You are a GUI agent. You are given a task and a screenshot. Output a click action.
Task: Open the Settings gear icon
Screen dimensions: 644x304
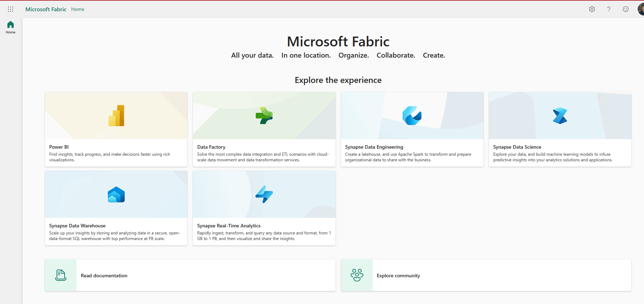coord(592,9)
